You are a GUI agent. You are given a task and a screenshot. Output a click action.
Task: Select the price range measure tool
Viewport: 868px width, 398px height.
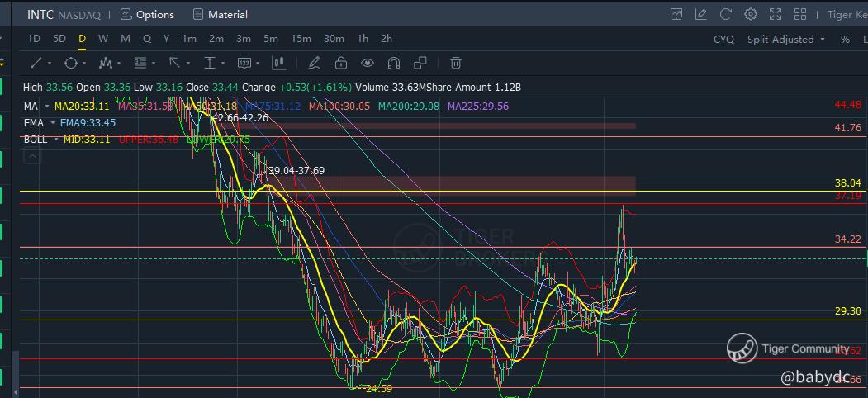coord(209,63)
